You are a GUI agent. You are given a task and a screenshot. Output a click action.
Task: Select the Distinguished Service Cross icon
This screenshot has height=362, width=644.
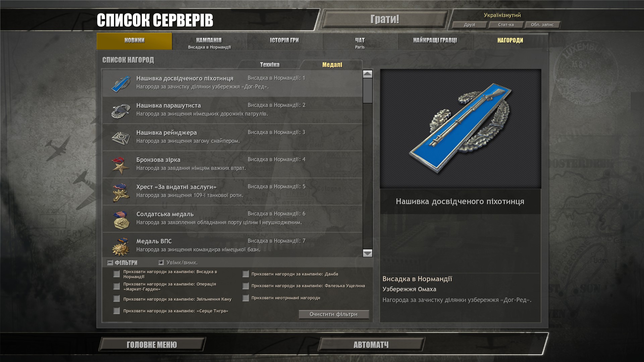120,192
